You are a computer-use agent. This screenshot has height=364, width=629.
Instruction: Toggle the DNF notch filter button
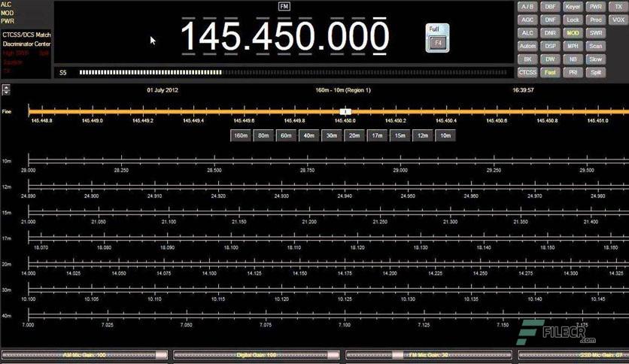(x=550, y=20)
